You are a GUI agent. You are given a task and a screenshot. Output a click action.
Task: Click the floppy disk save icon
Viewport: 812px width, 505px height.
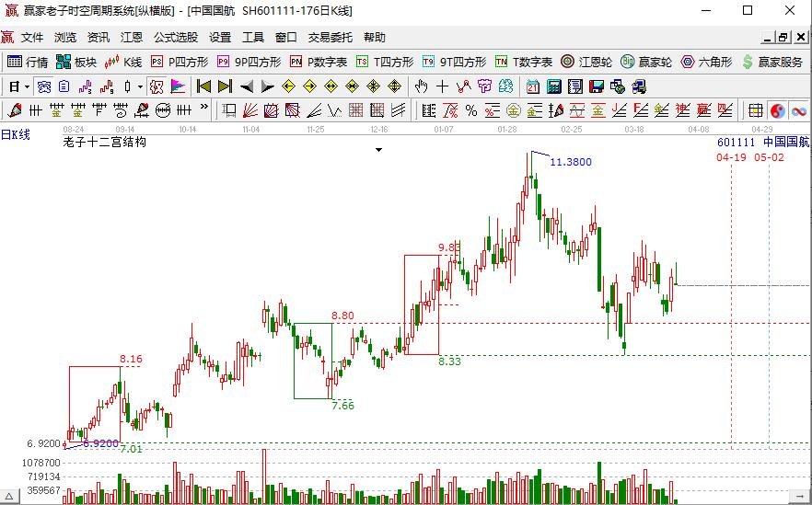(x=596, y=86)
